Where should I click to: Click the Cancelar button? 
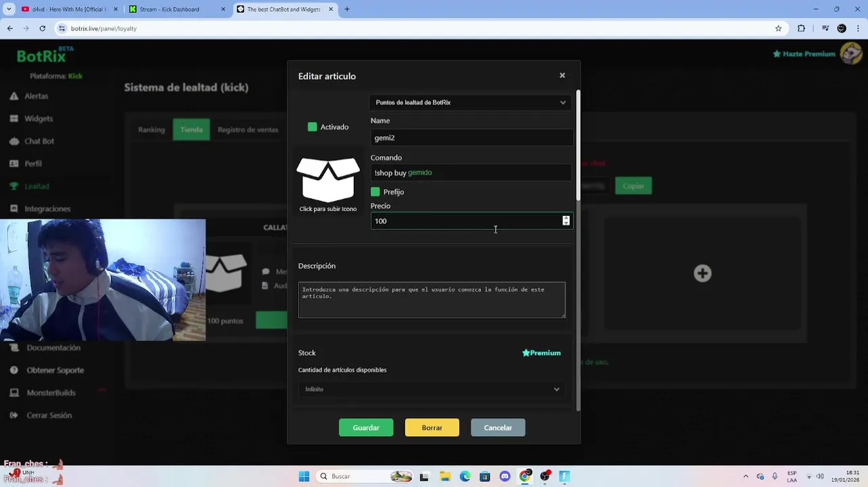[498, 427]
